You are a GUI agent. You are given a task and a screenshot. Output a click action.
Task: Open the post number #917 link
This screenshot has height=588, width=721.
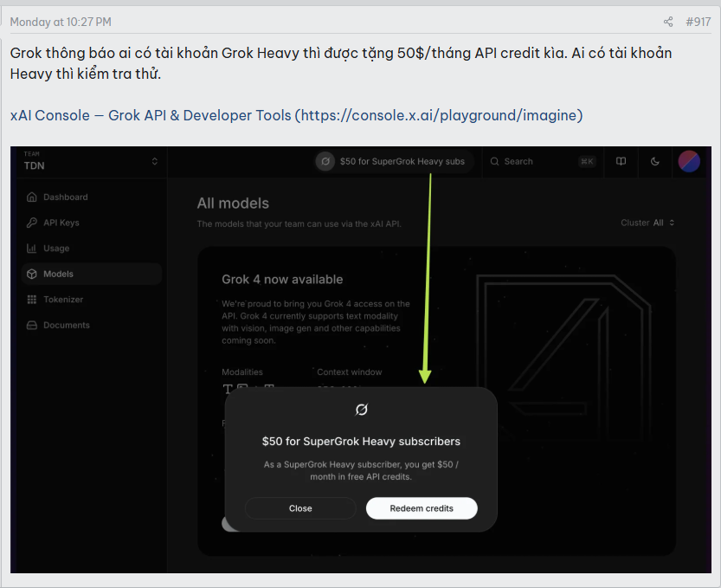click(x=698, y=22)
